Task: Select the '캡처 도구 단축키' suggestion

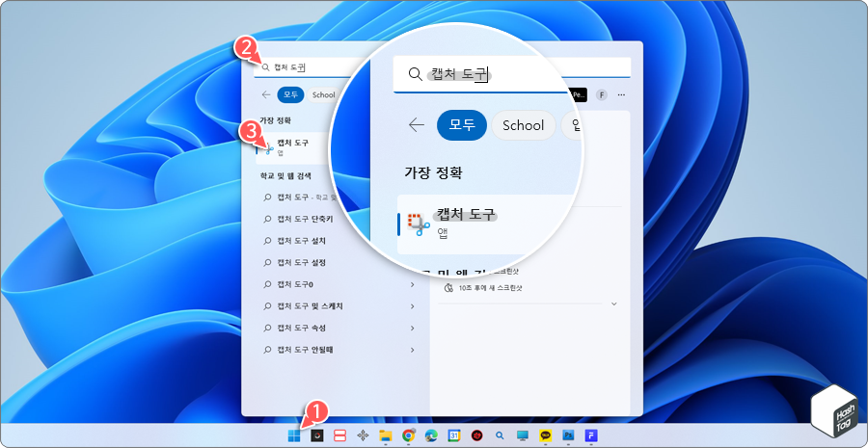Action: (305, 219)
